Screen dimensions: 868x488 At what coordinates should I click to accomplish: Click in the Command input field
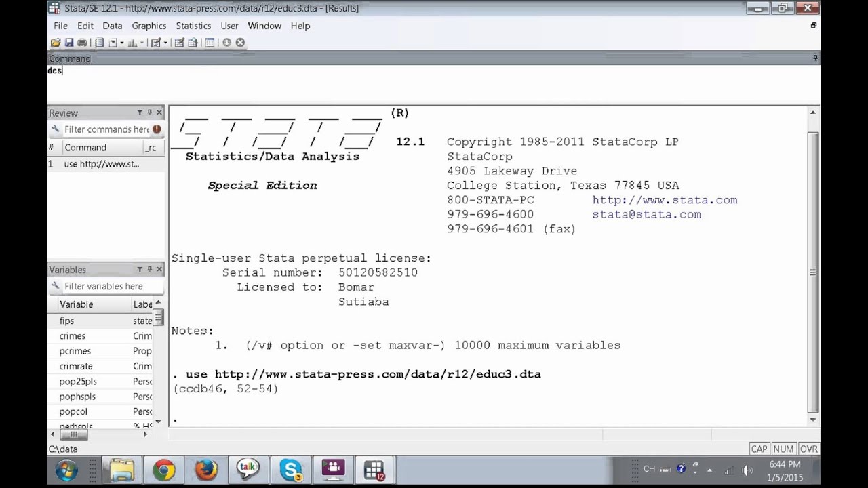pos(434,85)
